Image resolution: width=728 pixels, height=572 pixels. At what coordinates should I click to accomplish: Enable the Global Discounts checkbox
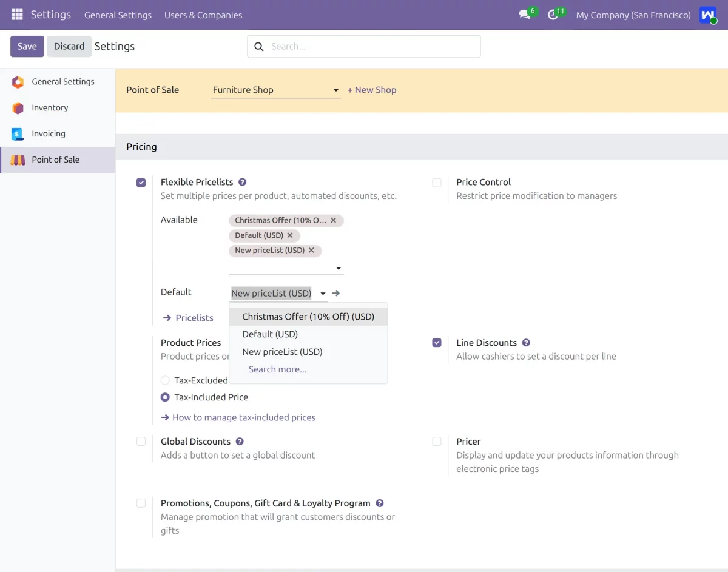[x=141, y=442]
